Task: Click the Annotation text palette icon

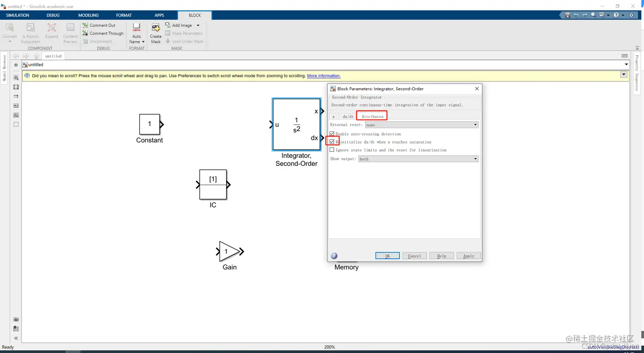Action: point(16,106)
